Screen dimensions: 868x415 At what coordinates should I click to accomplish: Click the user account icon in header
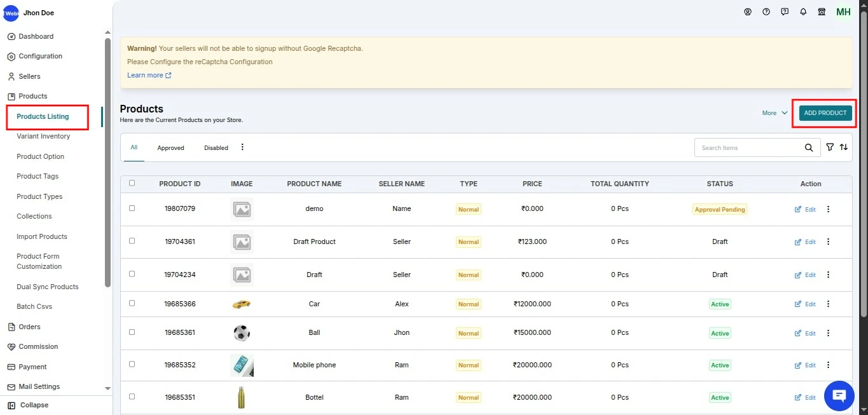pyautogui.click(x=748, y=11)
